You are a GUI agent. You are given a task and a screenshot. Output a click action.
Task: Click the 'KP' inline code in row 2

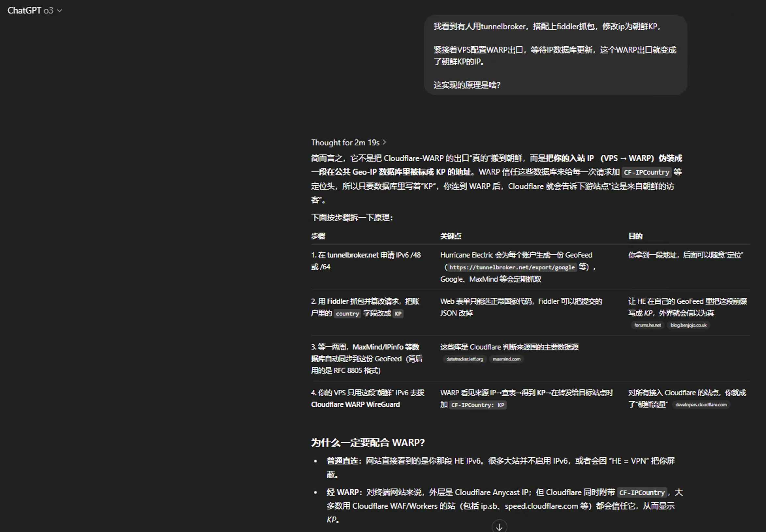[398, 314]
